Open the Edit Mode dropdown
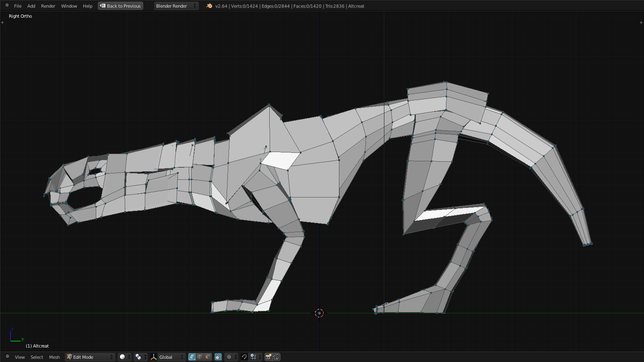644x362 pixels. [90, 357]
